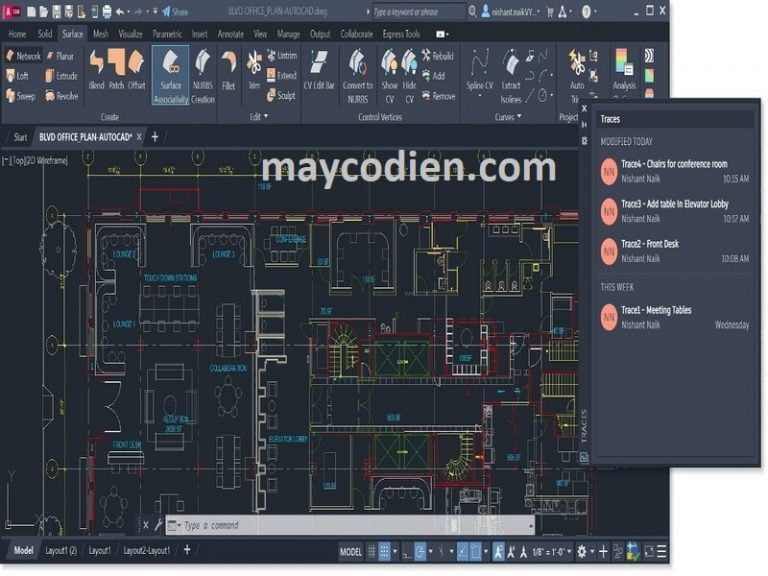The height and width of the screenshot is (576, 768).
Task: Select the Sweep surface tool
Action: point(21,96)
